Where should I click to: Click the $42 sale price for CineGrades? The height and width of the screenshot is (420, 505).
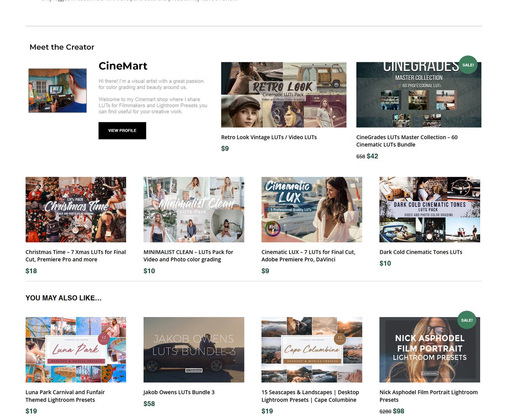point(372,156)
